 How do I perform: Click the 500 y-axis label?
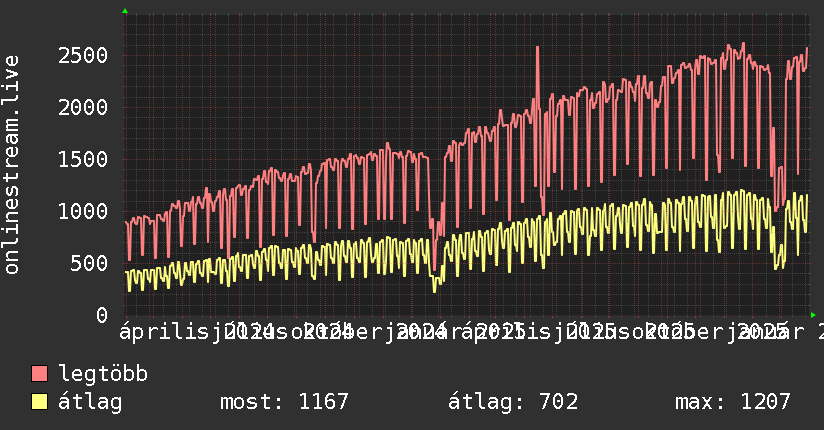tap(89, 263)
